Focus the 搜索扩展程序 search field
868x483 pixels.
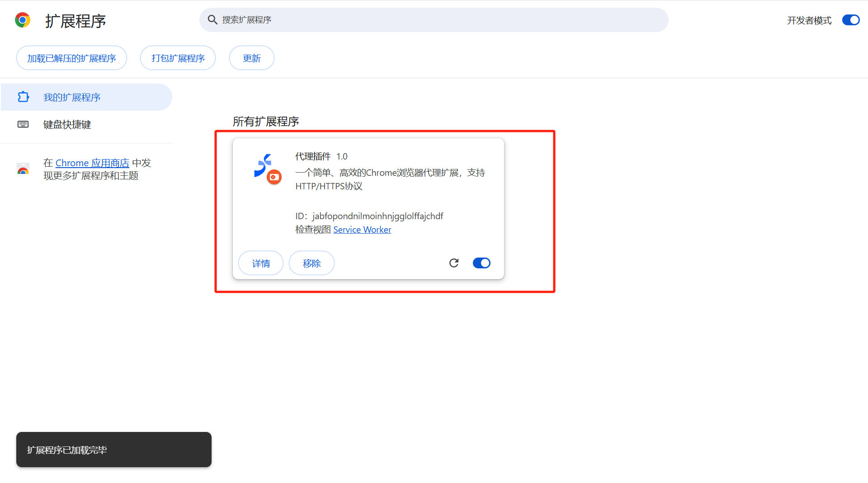434,20
